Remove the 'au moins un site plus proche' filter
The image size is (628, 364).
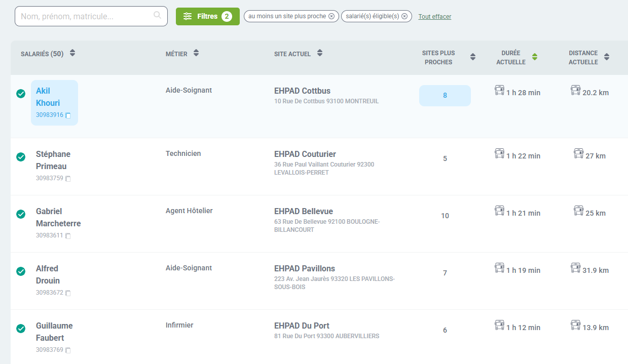[x=331, y=16]
